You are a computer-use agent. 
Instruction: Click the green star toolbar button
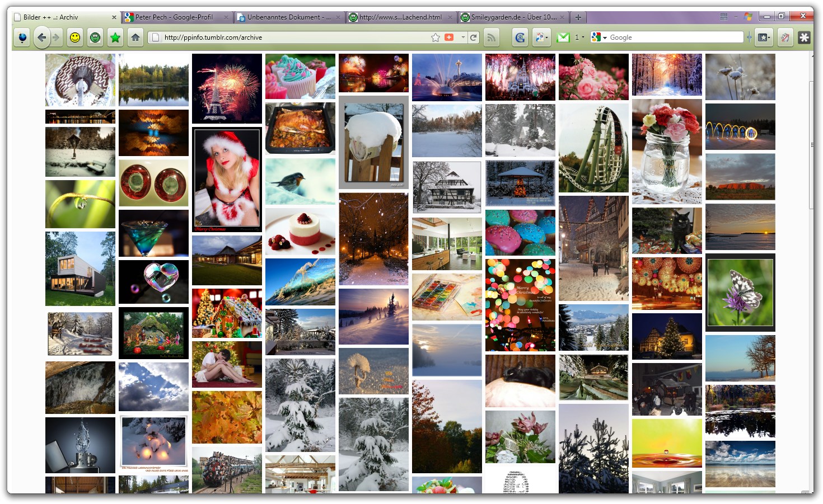pos(115,37)
